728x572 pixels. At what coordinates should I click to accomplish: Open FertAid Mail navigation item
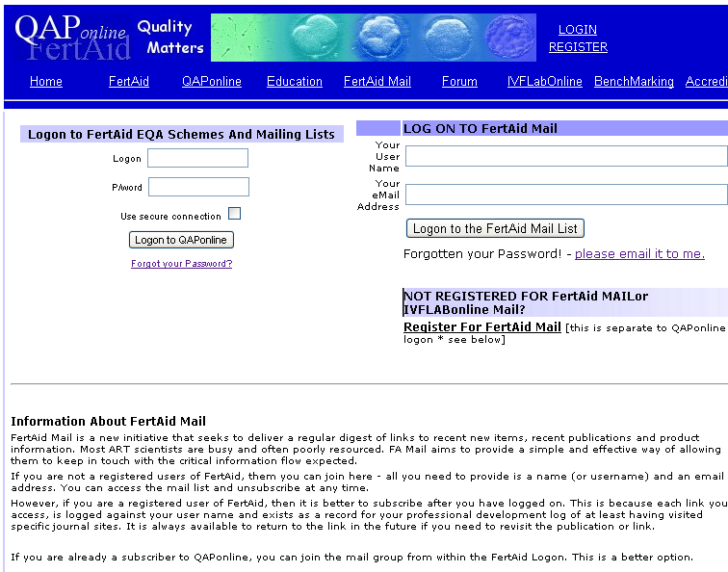[x=377, y=81]
